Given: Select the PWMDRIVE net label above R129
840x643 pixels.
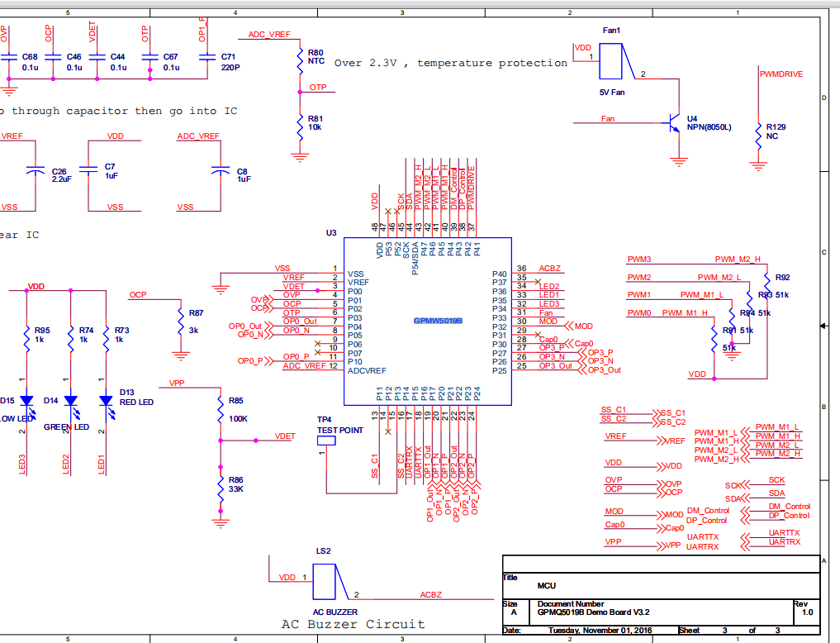Looking at the screenshot, I should tap(781, 74).
